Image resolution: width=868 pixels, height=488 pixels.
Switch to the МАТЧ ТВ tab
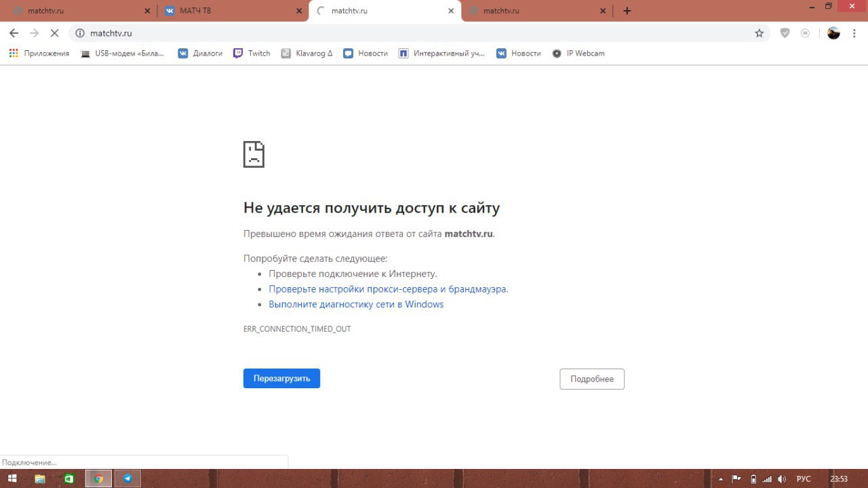231,11
